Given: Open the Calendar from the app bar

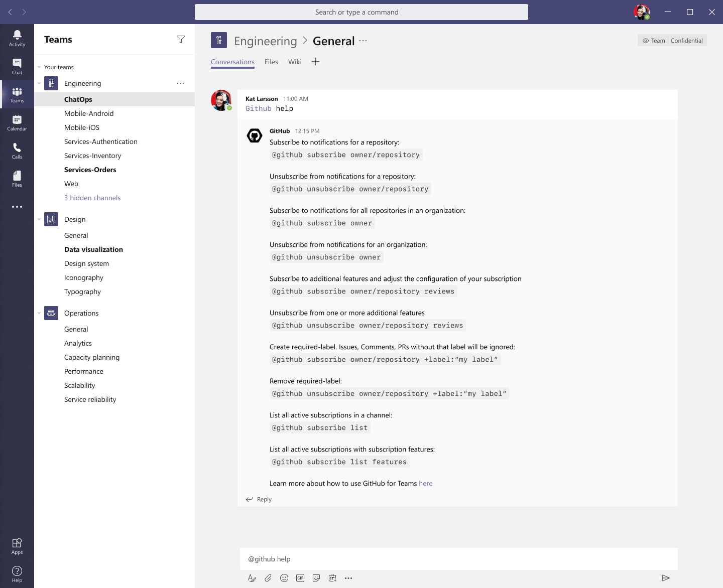Looking at the screenshot, I should pos(17,122).
